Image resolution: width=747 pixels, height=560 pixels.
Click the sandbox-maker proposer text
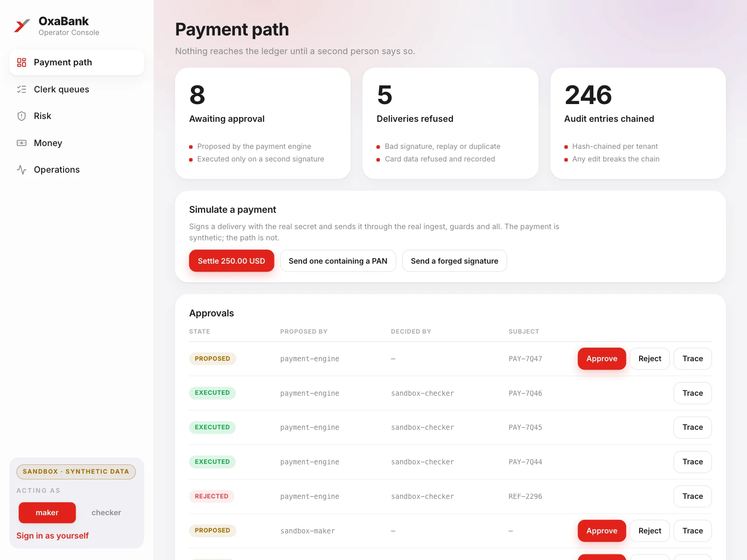pyautogui.click(x=308, y=531)
